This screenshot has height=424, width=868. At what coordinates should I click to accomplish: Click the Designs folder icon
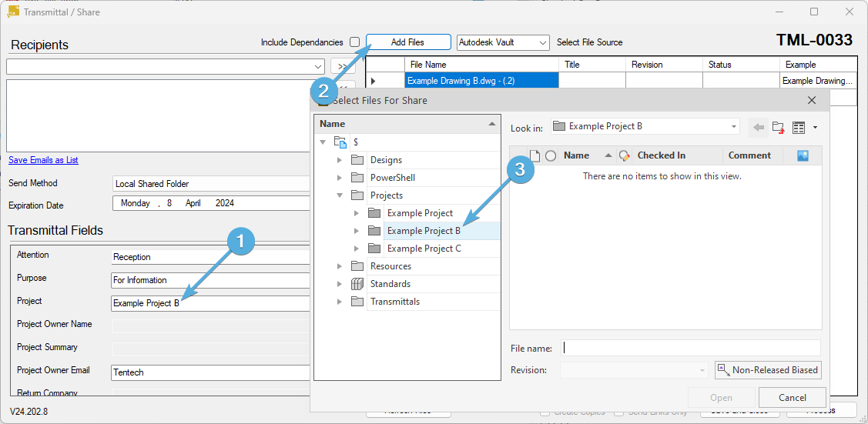click(357, 160)
